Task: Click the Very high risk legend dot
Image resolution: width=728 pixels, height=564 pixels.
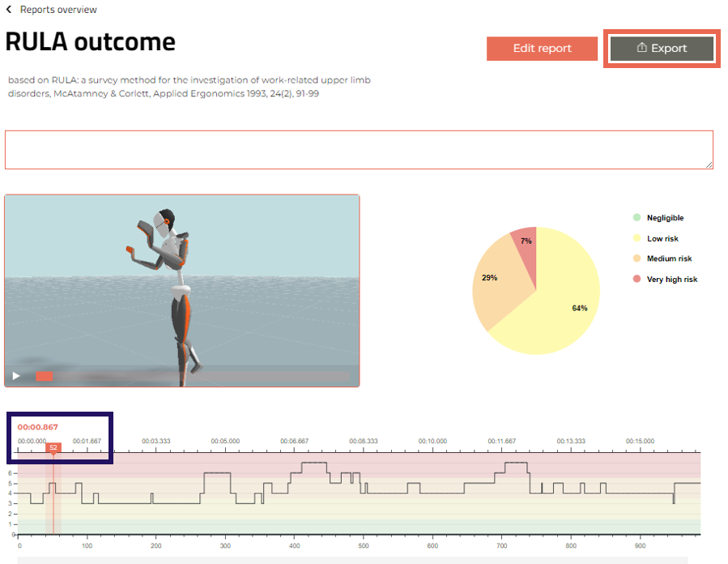Action: (636, 279)
